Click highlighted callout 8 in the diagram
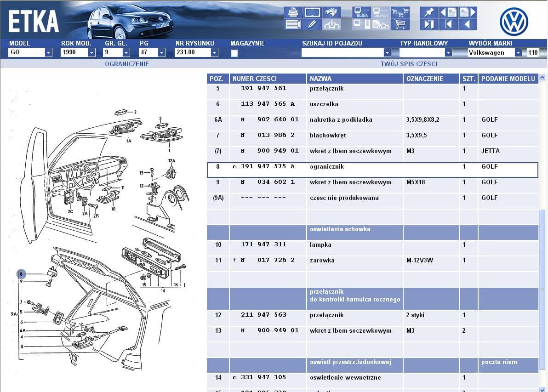 pyautogui.click(x=21, y=274)
